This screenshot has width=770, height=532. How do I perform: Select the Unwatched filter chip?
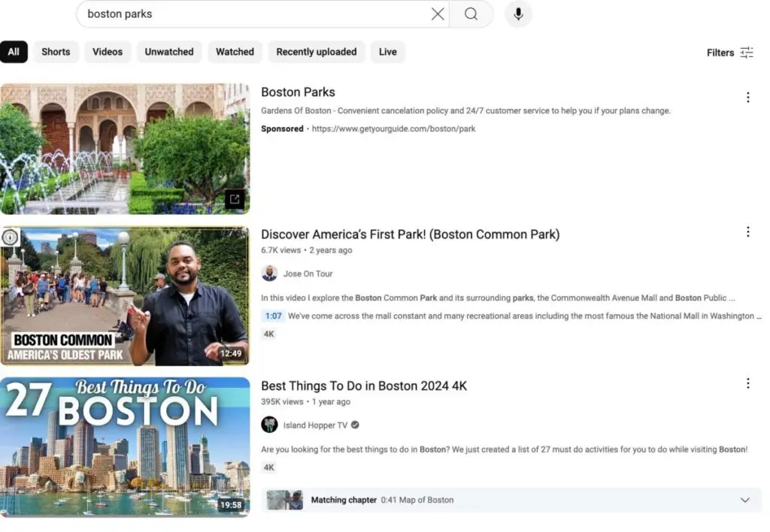pos(169,52)
